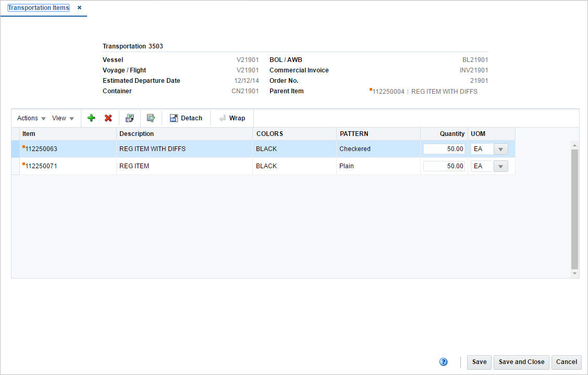
Task: Expand UOM dropdown for item 112250063
Action: pyautogui.click(x=500, y=149)
